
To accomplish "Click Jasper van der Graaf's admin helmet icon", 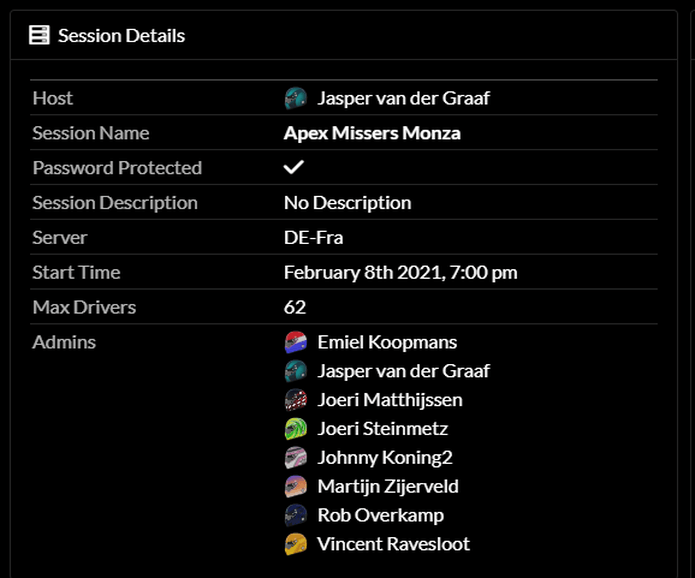I will [x=296, y=371].
